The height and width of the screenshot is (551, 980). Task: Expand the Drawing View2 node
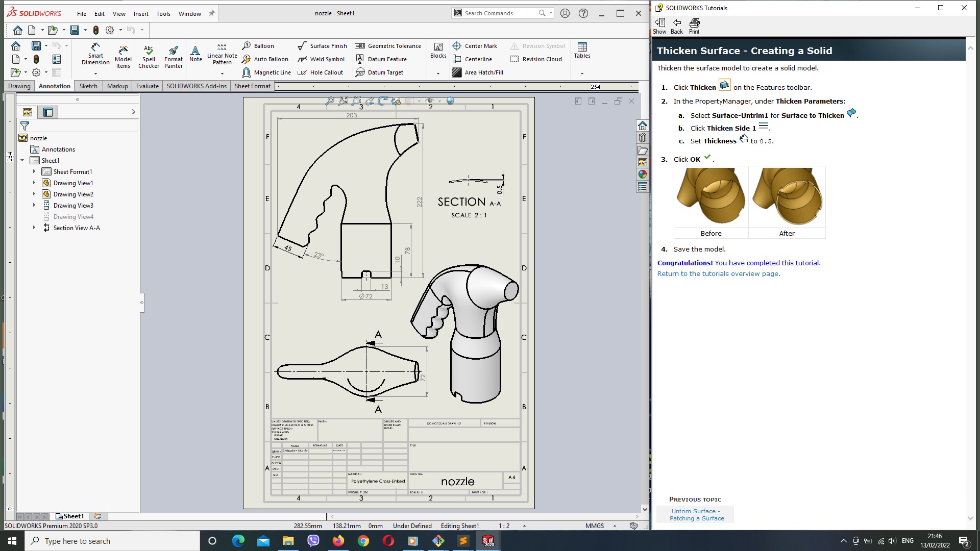click(x=34, y=194)
